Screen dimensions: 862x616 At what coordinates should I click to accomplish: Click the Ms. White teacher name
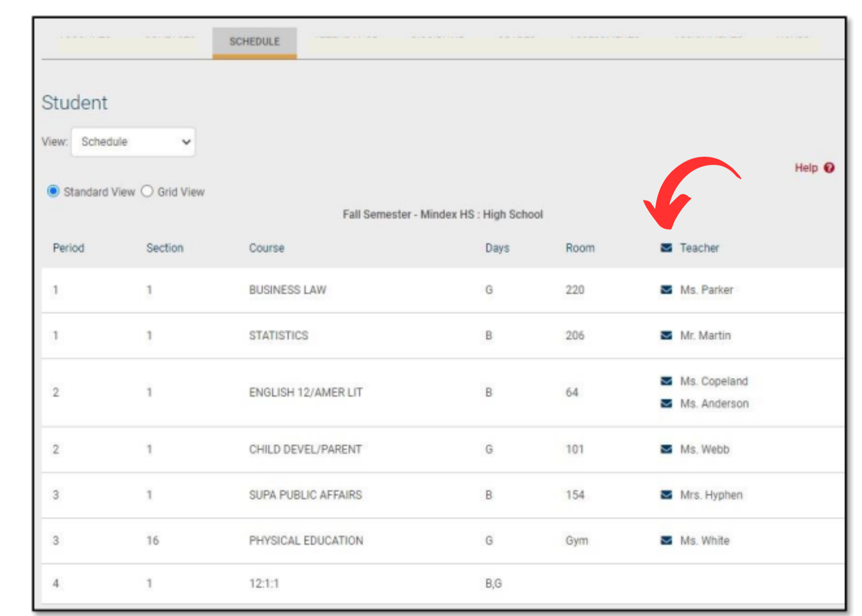click(705, 541)
